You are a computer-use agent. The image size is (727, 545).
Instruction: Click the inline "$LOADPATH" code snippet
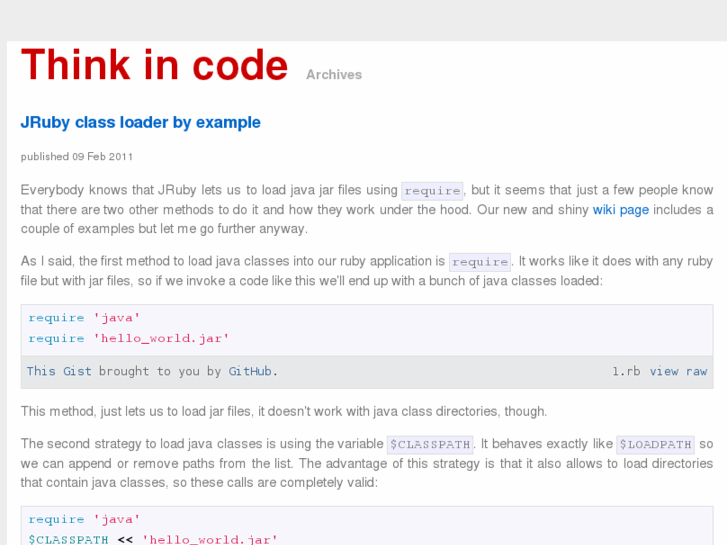pos(655,445)
